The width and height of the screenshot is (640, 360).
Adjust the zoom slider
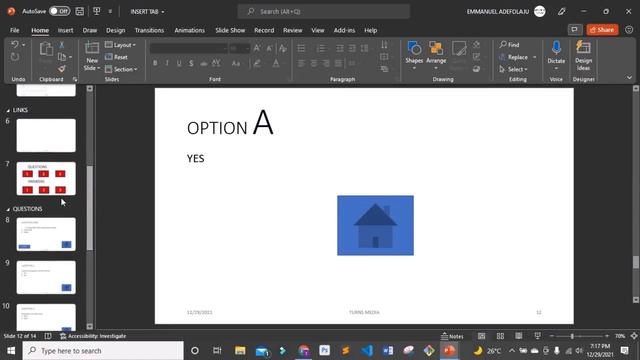coord(572,336)
